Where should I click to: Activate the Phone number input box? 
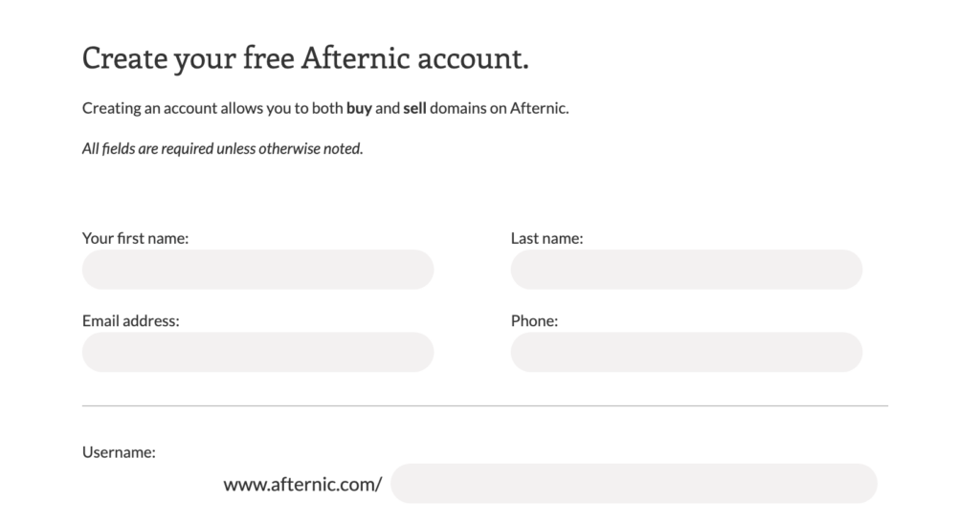686,352
